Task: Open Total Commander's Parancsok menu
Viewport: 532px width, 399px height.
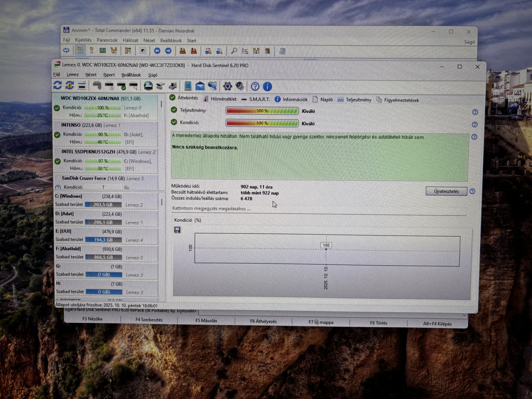Action: (107, 40)
